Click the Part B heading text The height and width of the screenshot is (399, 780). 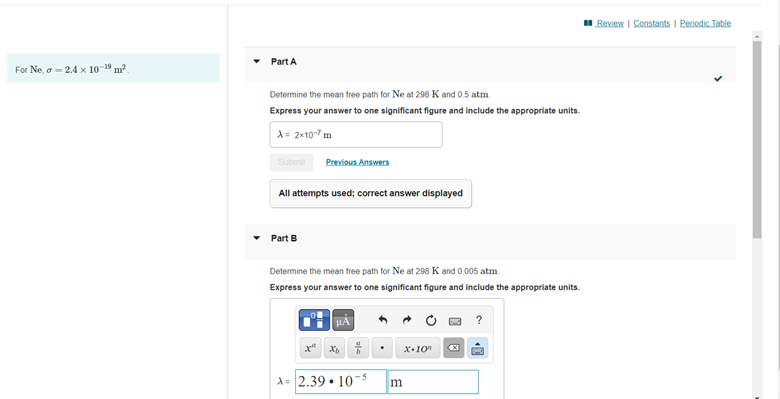[x=284, y=238]
